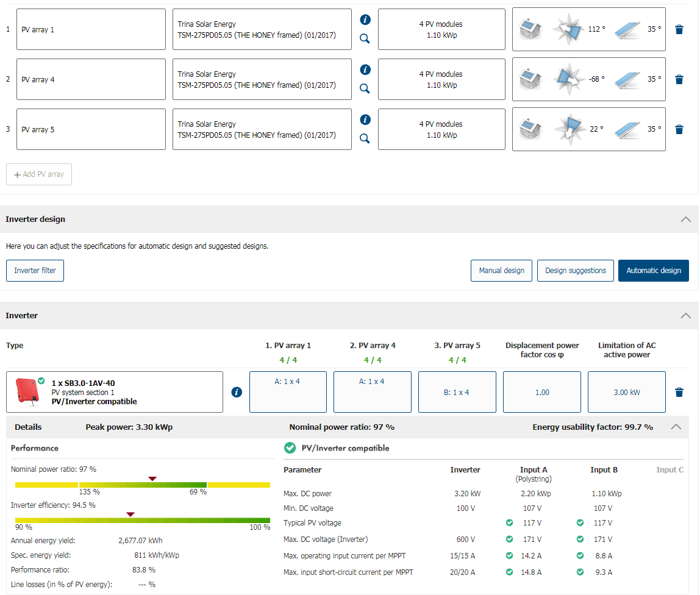Image resolution: width=700 pixels, height=595 pixels.
Task: Click magnifier search icon for PV array 4
Action: [365, 88]
